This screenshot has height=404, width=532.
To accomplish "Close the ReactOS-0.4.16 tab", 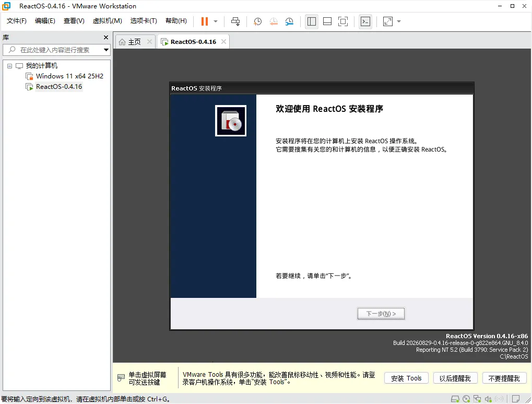I will coord(223,41).
